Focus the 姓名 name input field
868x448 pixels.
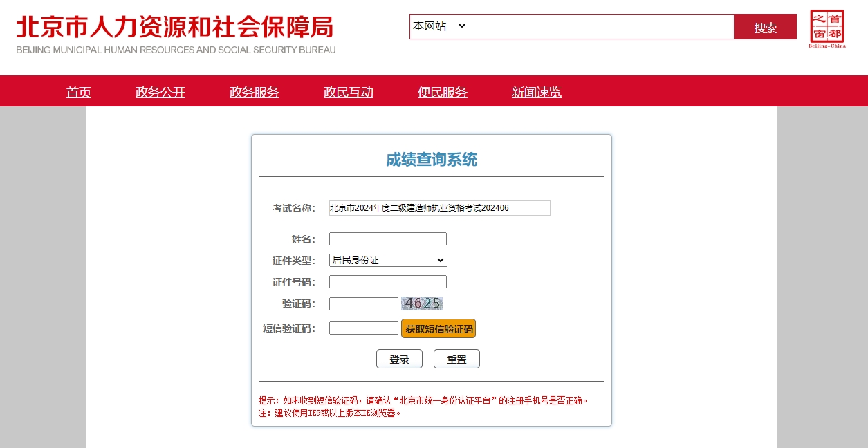tap(388, 239)
